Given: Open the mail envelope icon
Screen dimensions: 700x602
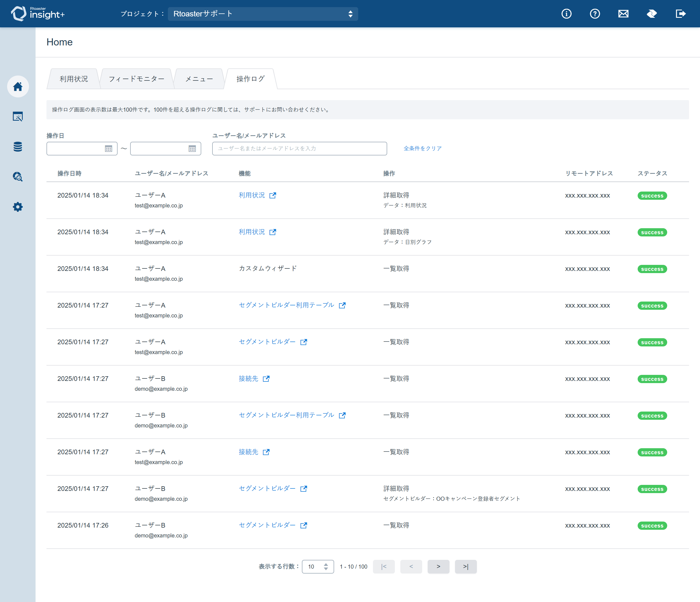Looking at the screenshot, I should [623, 14].
